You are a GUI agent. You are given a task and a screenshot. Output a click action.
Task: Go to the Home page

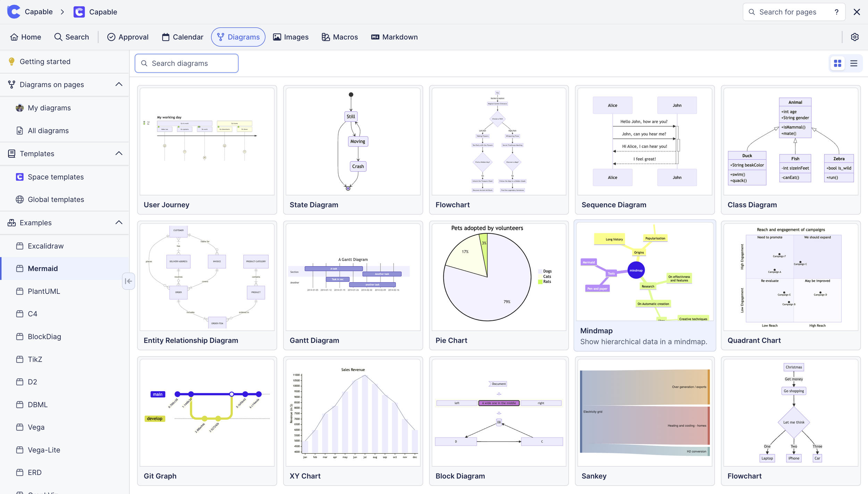tap(25, 37)
